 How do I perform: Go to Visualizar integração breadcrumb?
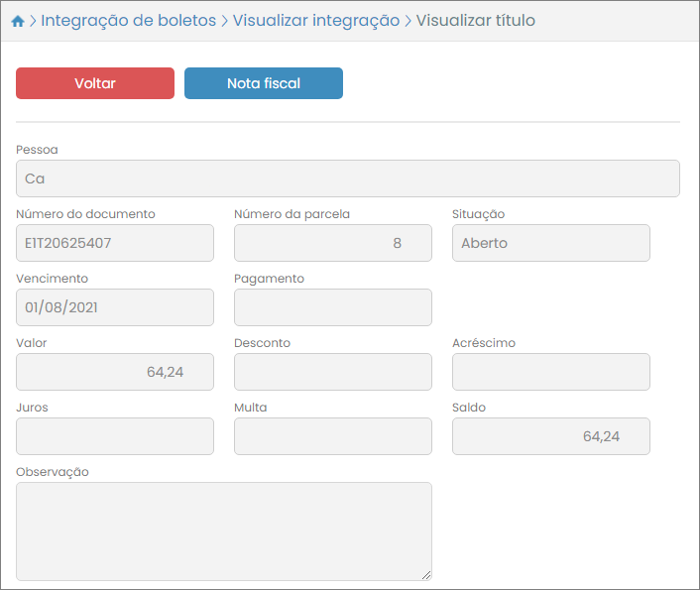coord(316,21)
